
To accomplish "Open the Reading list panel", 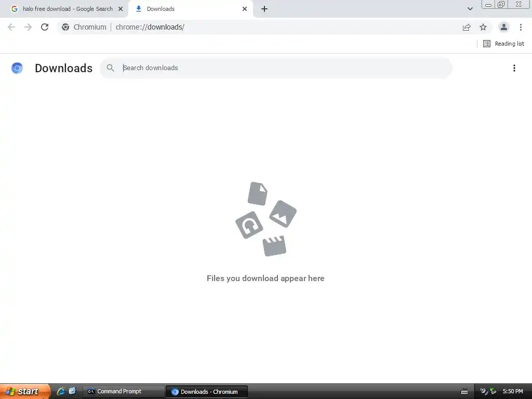I will pos(503,44).
